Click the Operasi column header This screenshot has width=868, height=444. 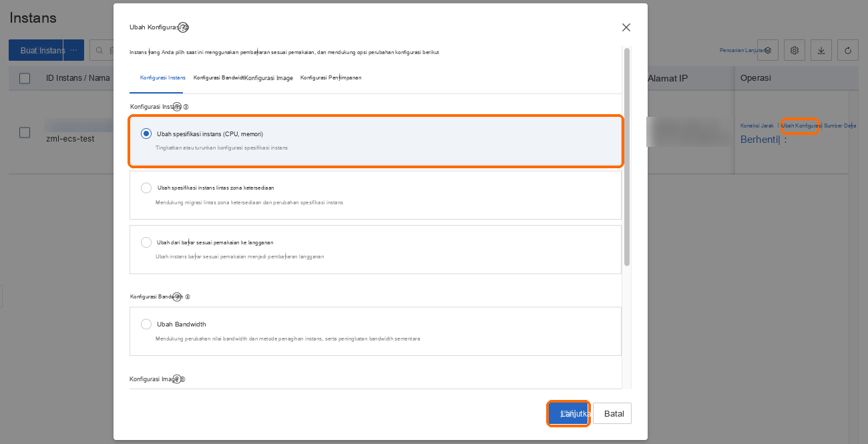coord(756,78)
